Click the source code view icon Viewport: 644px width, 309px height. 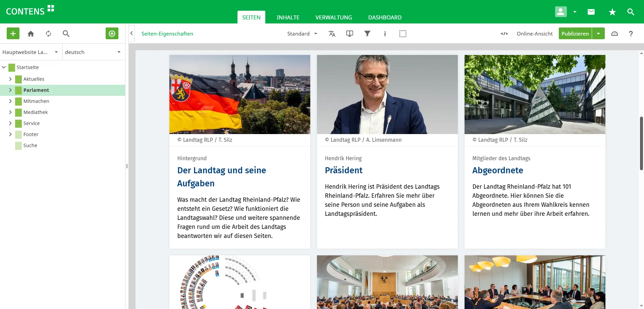point(504,34)
